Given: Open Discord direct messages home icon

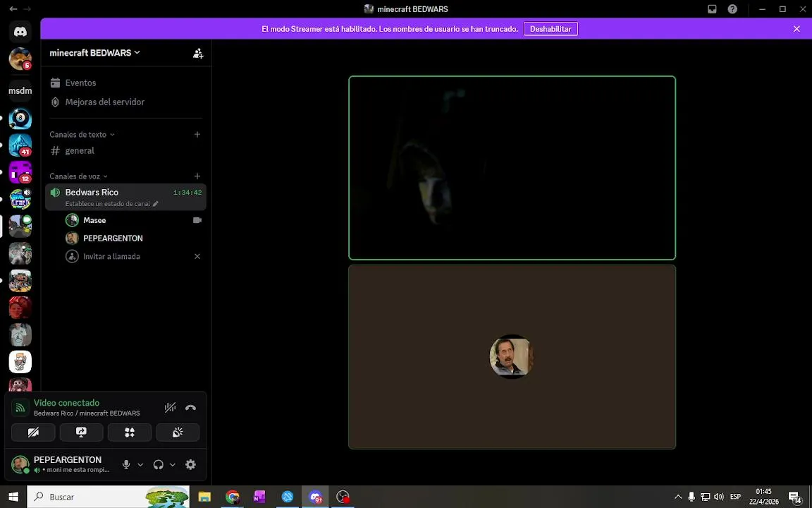Looking at the screenshot, I should [20, 32].
